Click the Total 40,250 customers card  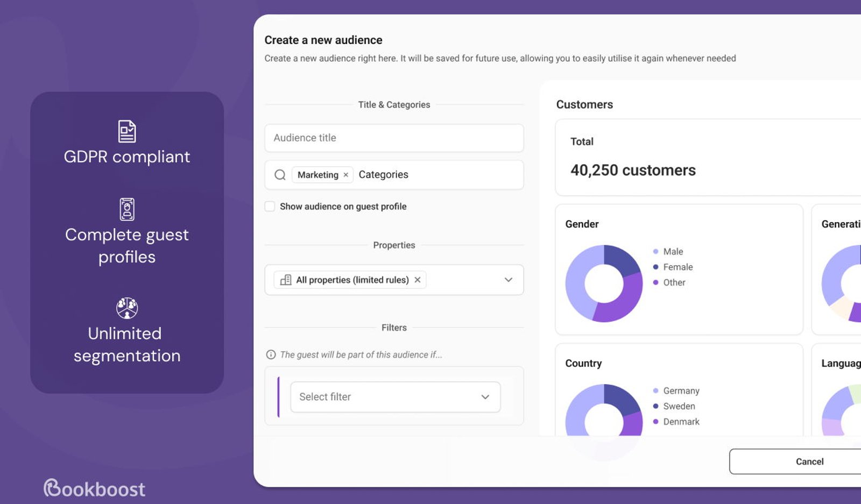(708, 157)
